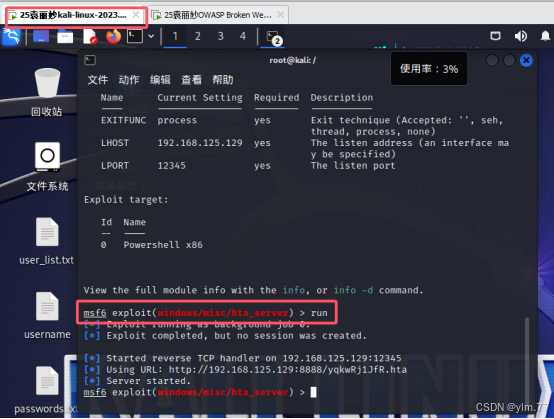Open the notification bell icon
Image resolution: width=554 pixels, height=419 pixels.
pos(546,36)
